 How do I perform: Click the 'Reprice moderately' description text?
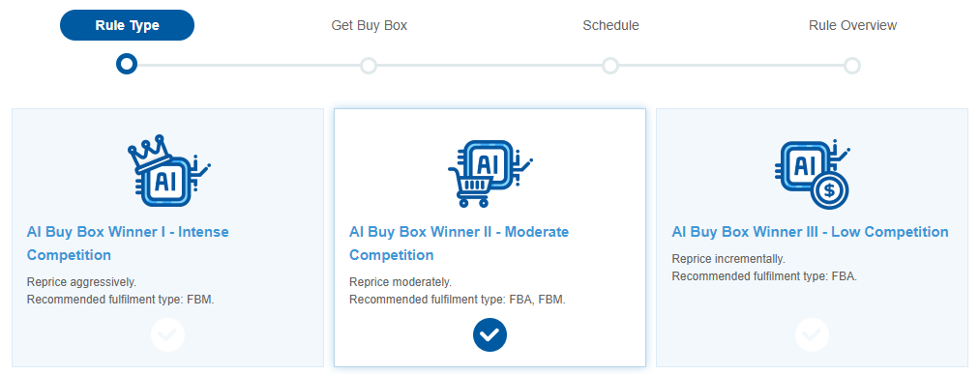point(401,282)
